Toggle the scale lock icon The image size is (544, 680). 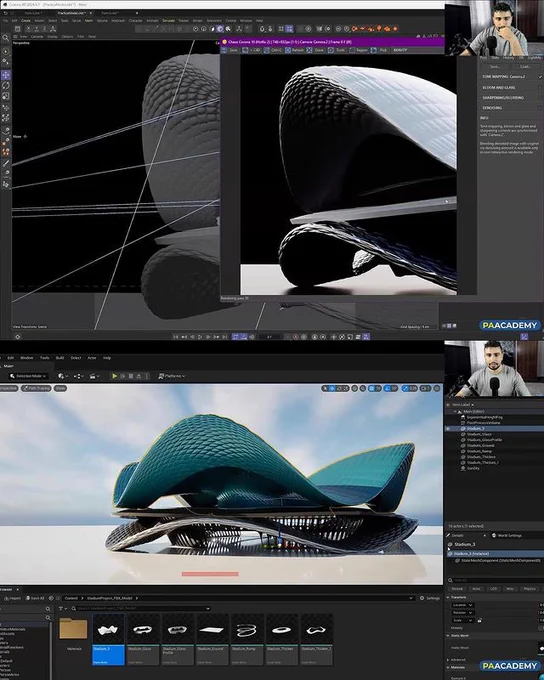[479, 621]
